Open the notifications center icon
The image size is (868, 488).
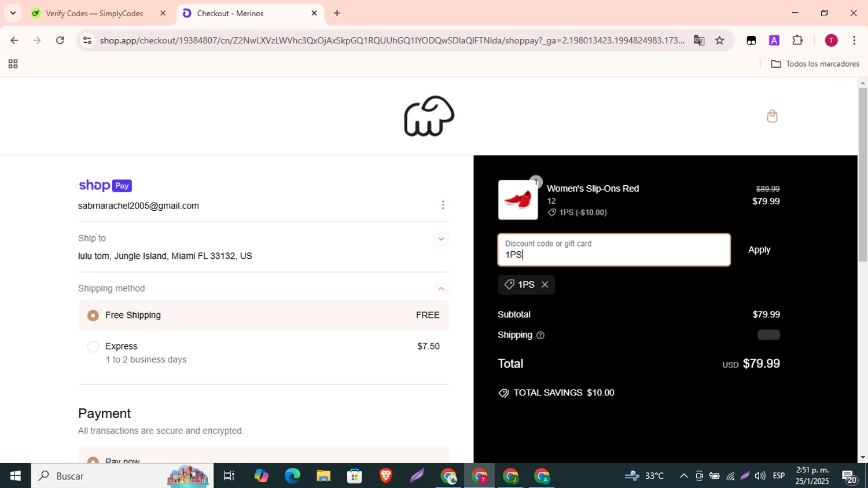coord(850,476)
